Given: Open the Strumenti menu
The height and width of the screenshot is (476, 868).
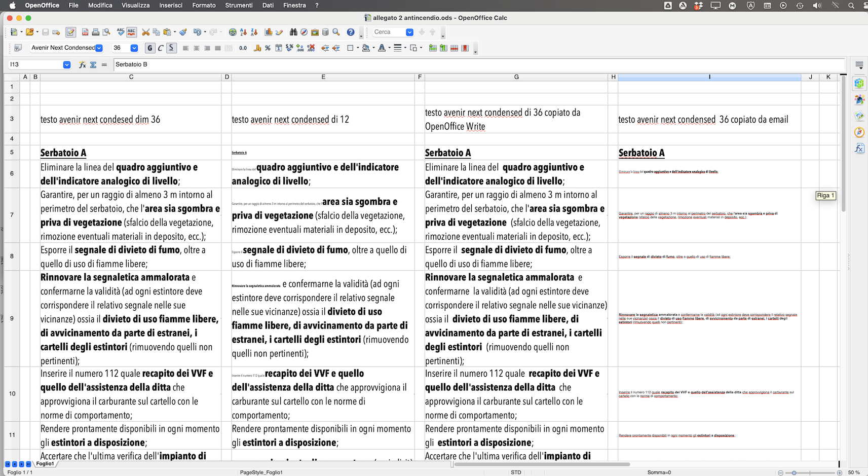Looking at the screenshot, I should point(239,5).
